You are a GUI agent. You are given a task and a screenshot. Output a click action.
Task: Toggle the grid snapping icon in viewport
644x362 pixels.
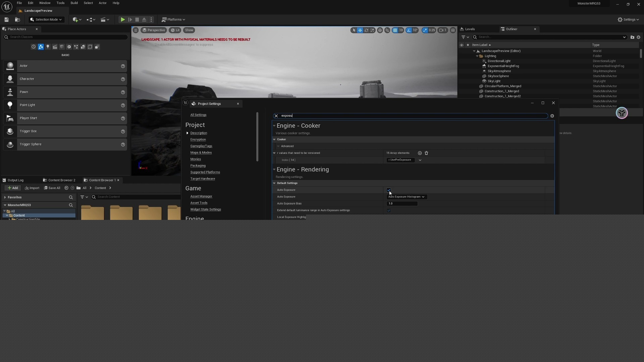(395, 30)
